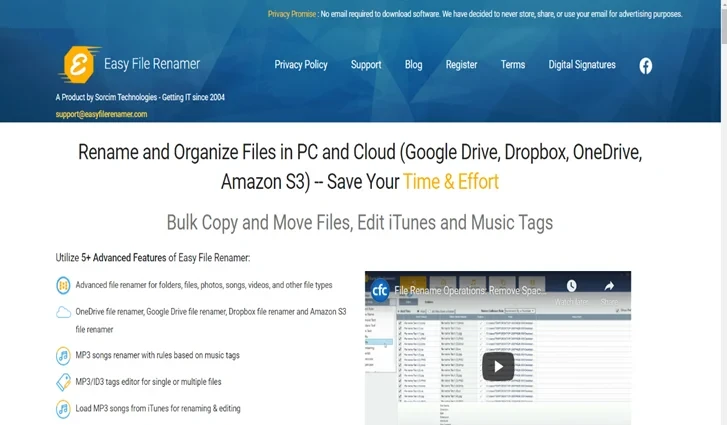Click the MP3 songs renamer music icon
727x425 pixels.
coord(63,355)
